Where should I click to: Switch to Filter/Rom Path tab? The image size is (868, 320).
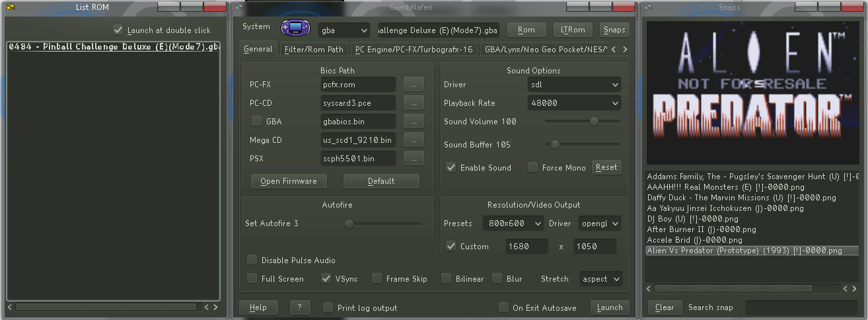coord(314,49)
